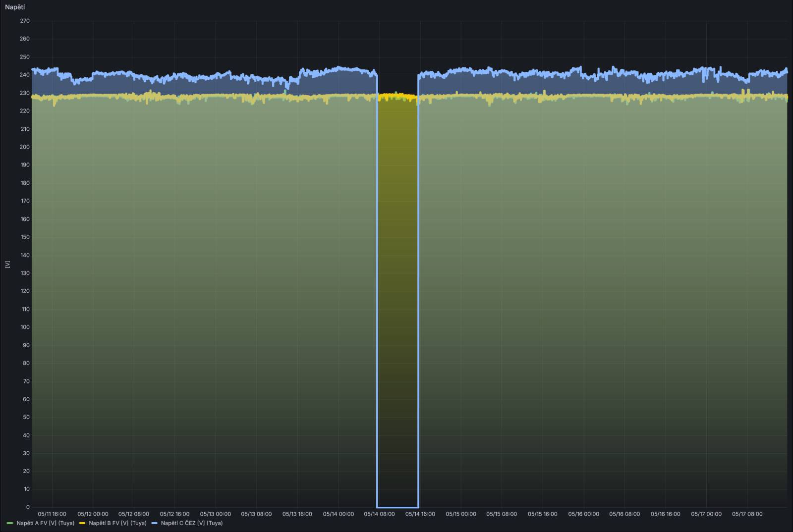Image resolution: width=793 pixels, height=532 pixels.
Task: Click the 05/14 16:00 time axis label
Action: (420, 514)
